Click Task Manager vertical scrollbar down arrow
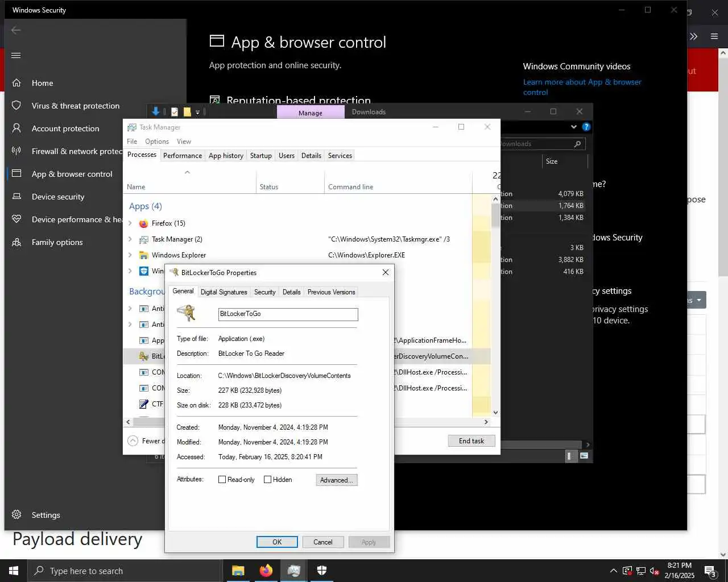The width and height of the screenshot is (728, 582). [x=495, y=413]
